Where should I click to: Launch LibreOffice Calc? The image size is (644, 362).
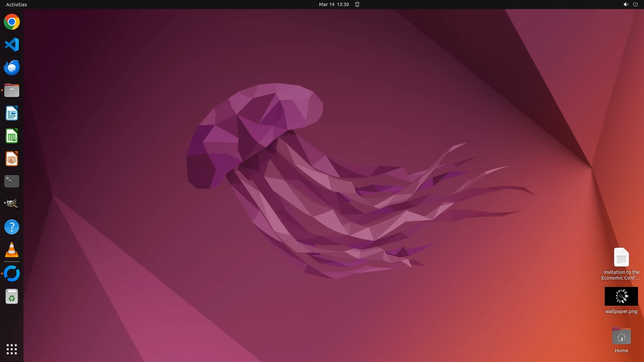(x=12, y=136)
